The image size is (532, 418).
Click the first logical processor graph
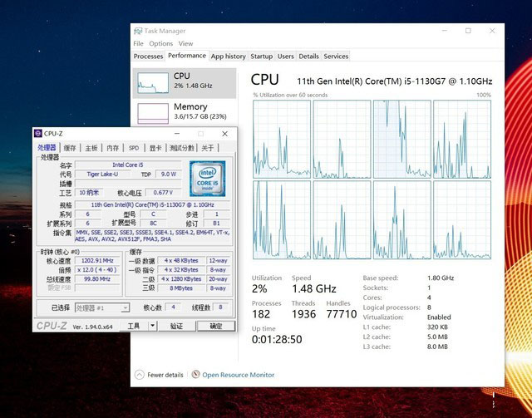pyautogui.click(x=282, y=139)
